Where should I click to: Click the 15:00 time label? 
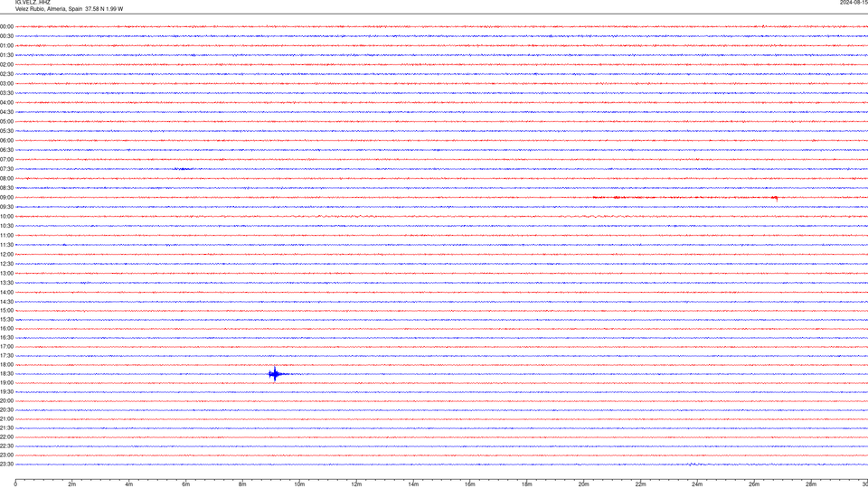click(6, 310)
